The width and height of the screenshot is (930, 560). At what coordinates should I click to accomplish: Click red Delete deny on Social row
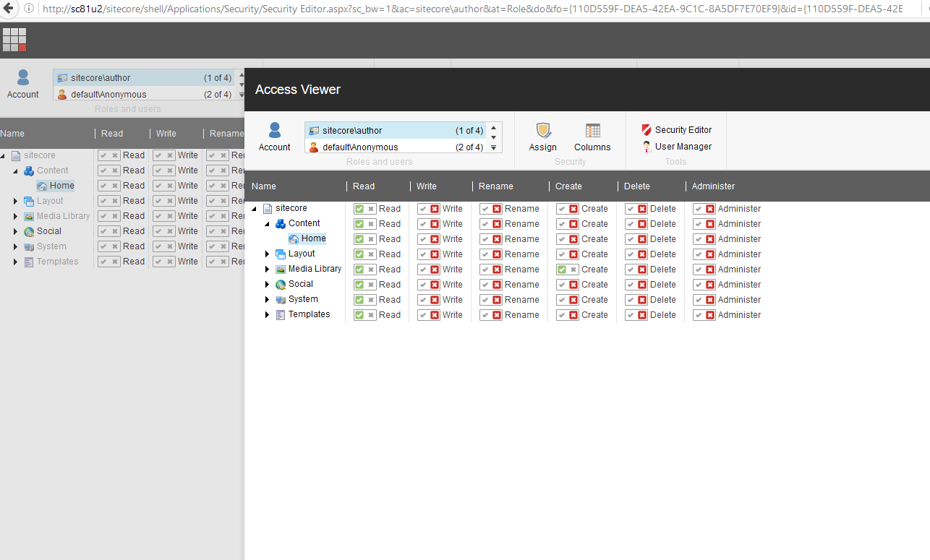[642, 285]
